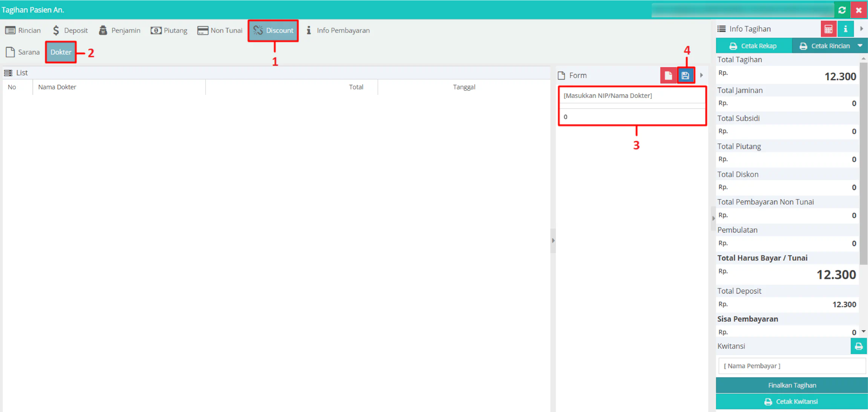868x412 pixels.
Task: Open the red calculator icon in Info Tagihan
Action: click(x=828, y=29)
